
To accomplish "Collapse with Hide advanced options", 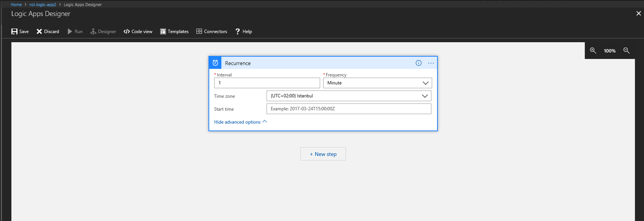I will 241,122.
